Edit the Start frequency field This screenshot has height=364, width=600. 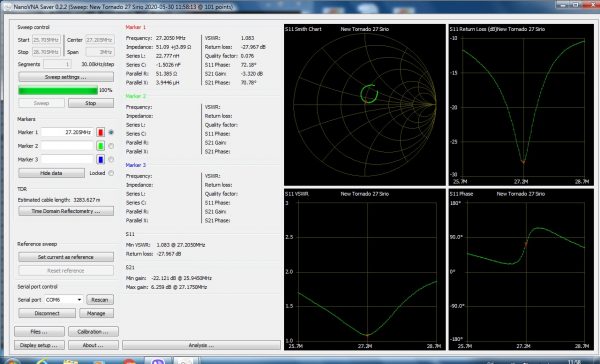coord(46,40)
